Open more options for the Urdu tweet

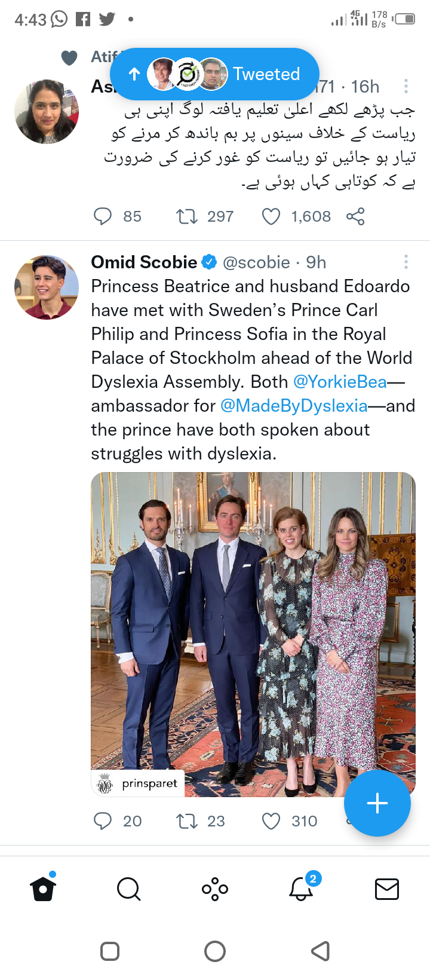tap(406, 87)
